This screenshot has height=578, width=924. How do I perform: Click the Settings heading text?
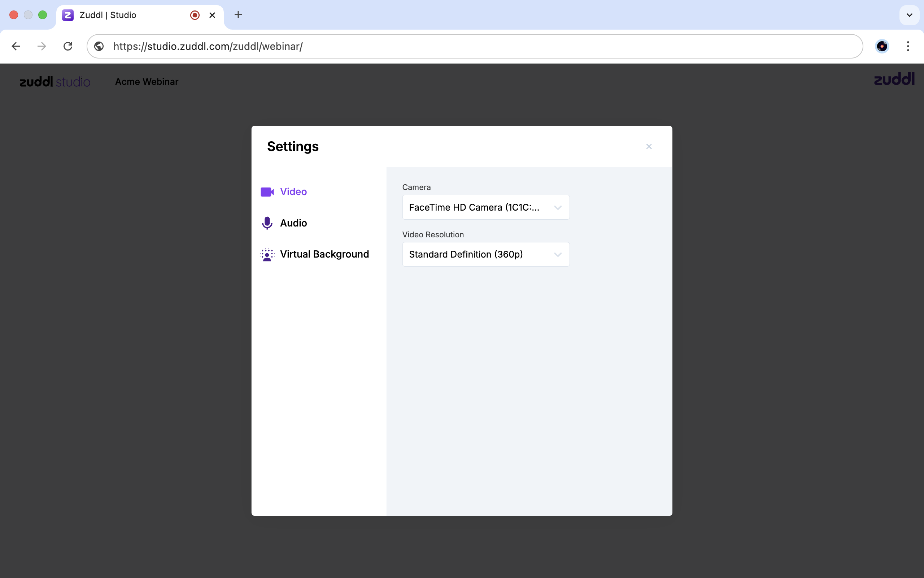pyautogui.click(x=293, y=146)
